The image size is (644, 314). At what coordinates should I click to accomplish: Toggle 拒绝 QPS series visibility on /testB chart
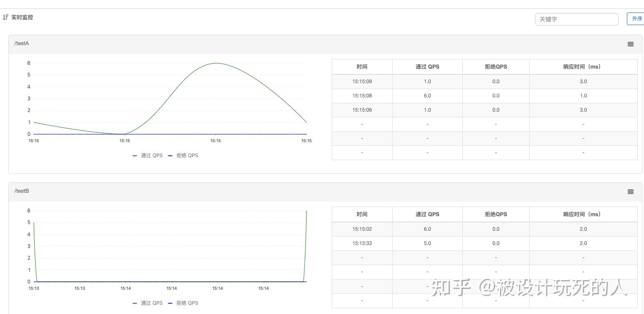tap(184, 303)
